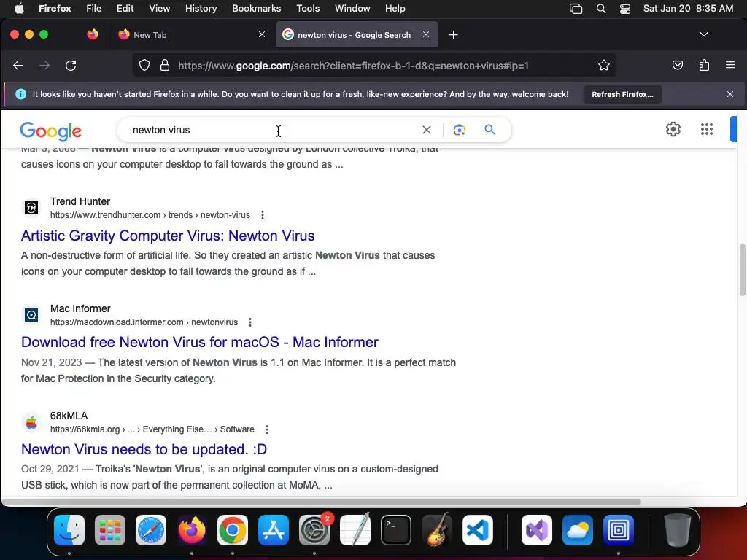Open the Extensions puzzle icon
747x560 pixels.
tap(704, 65)
